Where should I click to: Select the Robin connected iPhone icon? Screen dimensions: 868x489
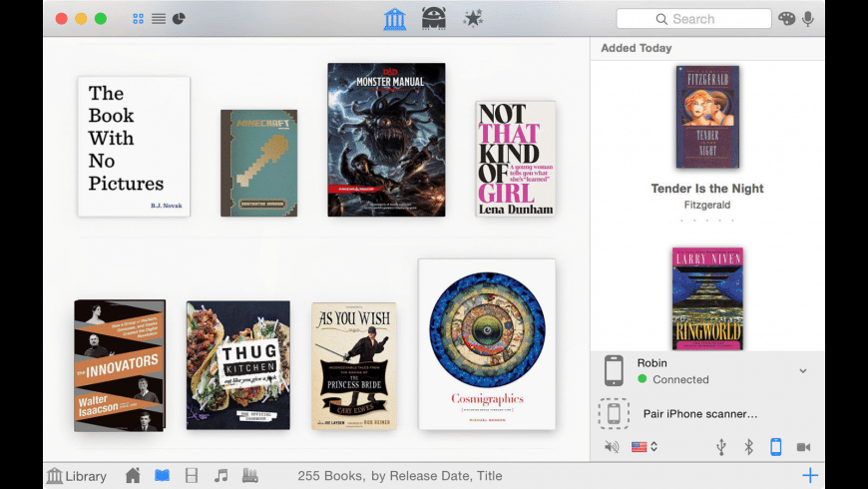(x=614, y=370)
